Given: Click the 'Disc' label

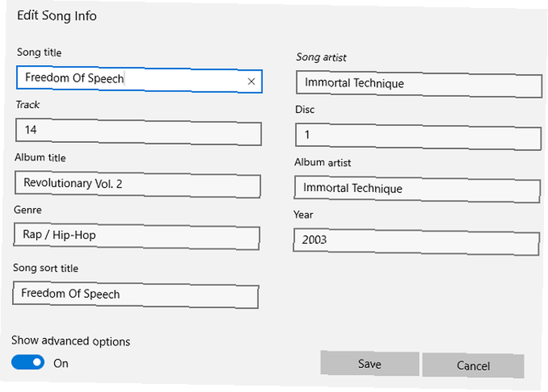Looking at the screenshot, I should (x=305, y=109).
